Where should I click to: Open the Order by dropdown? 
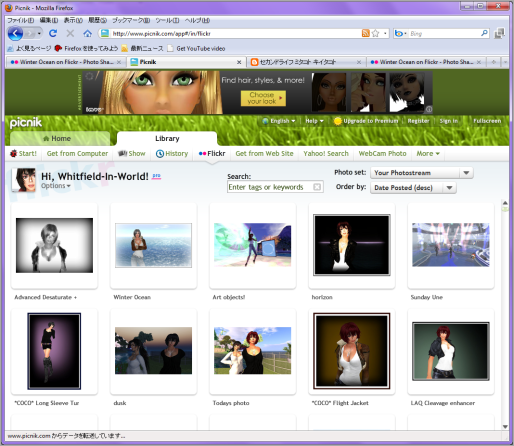point(413,188)
